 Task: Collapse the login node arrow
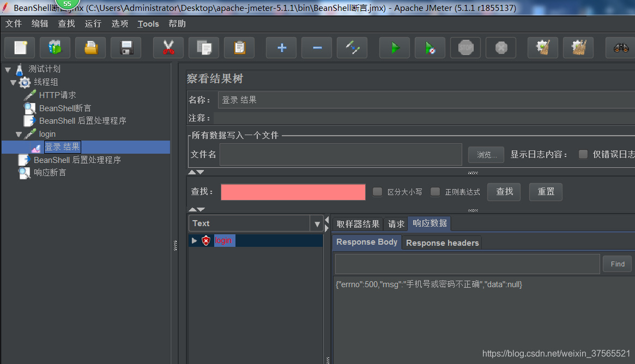point(19,135)
